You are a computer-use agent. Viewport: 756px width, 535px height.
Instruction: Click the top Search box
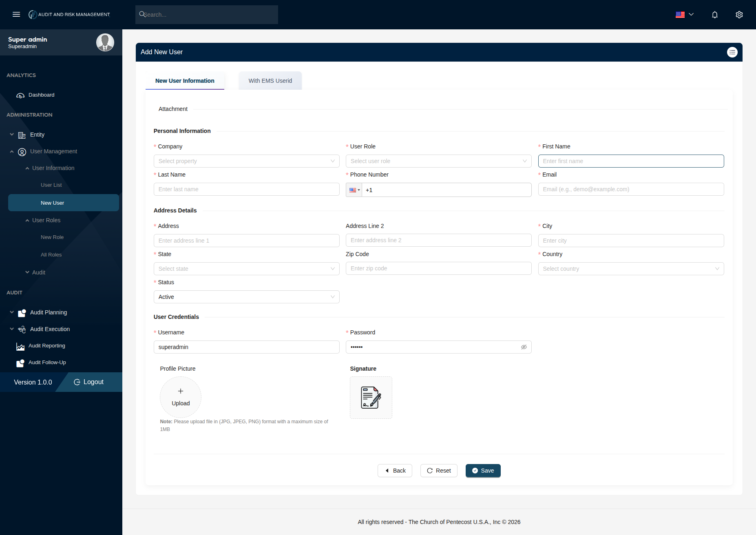pyautogui.click(x=207, y=15)
